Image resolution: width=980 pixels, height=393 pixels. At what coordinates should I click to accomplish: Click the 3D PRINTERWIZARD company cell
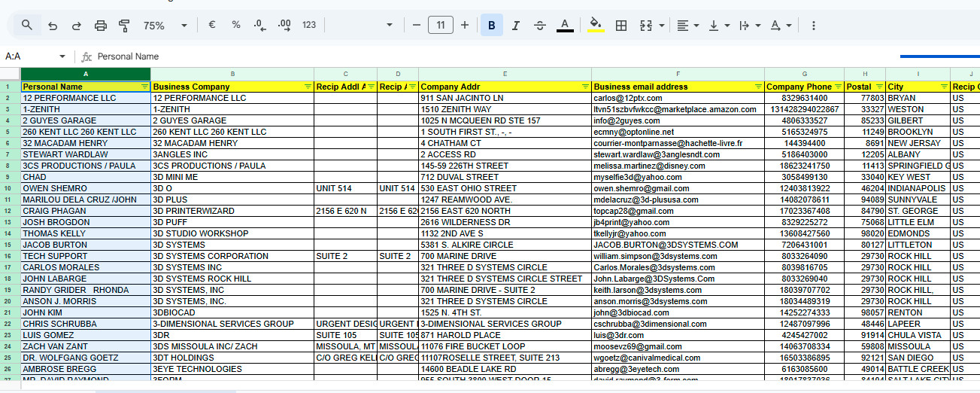[x=232, y=211]
